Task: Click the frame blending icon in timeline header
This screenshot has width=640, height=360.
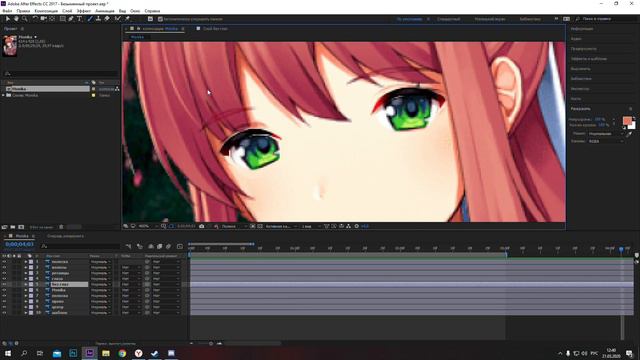Action: pyautogui.click(x=160, y=247)
